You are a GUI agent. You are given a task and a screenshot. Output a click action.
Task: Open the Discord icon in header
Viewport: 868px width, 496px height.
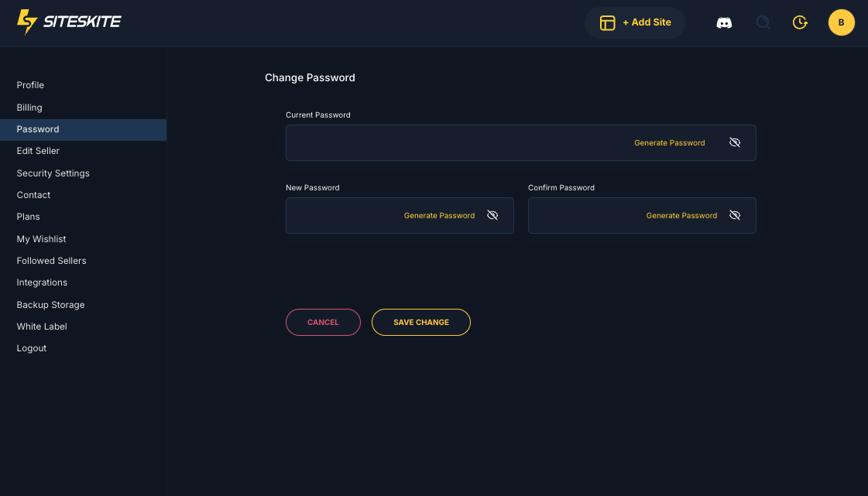pyautogui.click(x=724, y=23)
